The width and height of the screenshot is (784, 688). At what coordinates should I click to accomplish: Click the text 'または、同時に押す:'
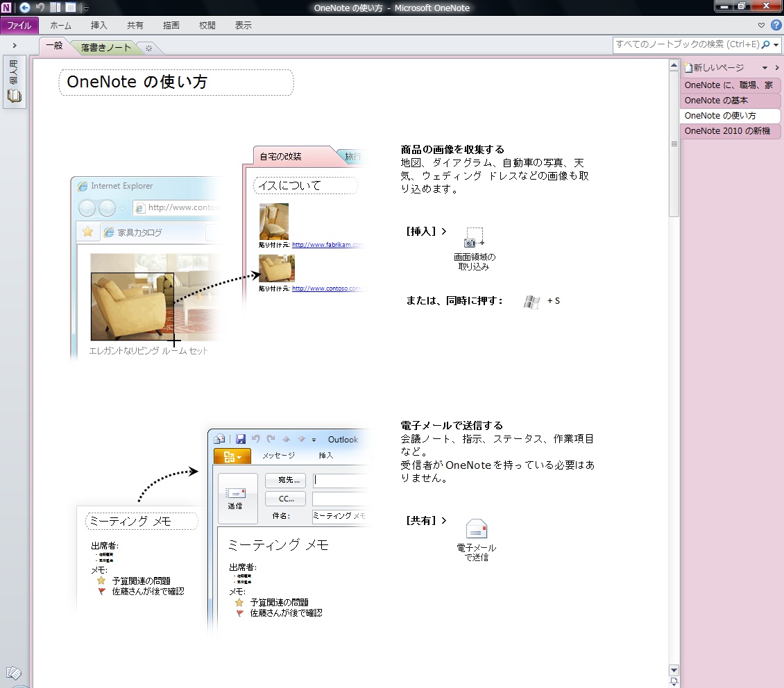[454, 301]
